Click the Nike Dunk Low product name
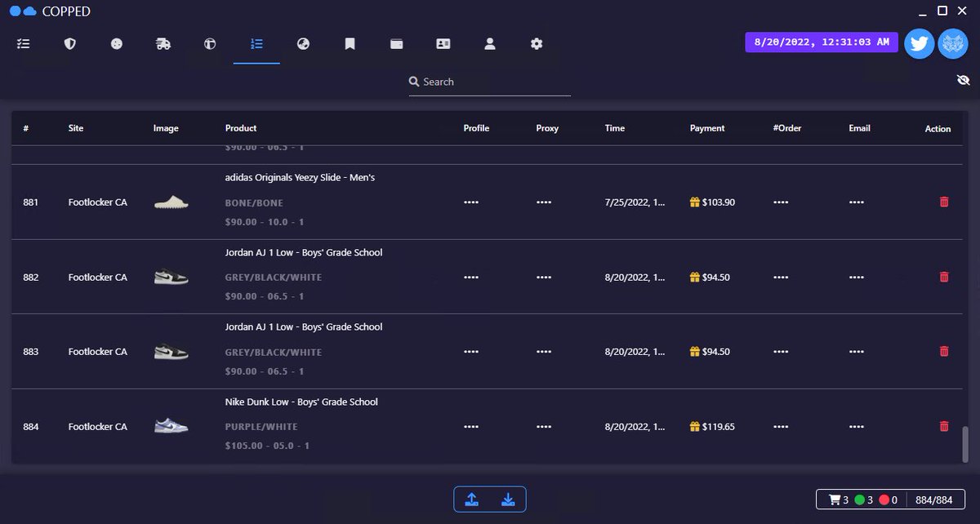This screenshot has height=524, width=980. [x=301, y=402]
